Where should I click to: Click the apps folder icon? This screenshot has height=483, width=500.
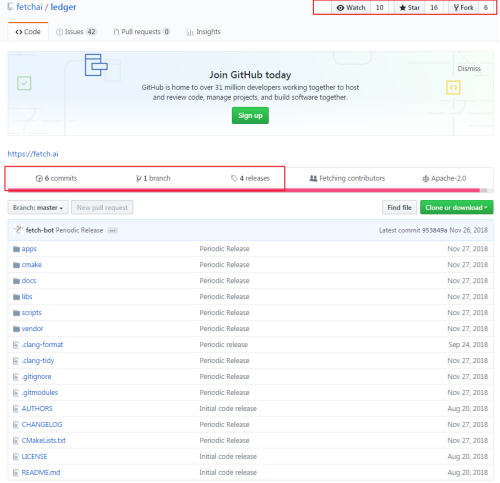pos(16,249)
